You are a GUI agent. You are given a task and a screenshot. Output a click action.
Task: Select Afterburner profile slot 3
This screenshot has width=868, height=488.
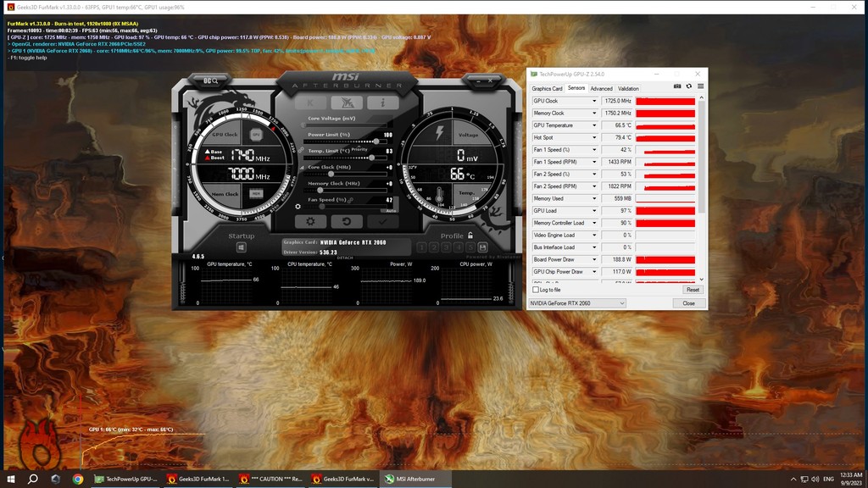[446, 247]
